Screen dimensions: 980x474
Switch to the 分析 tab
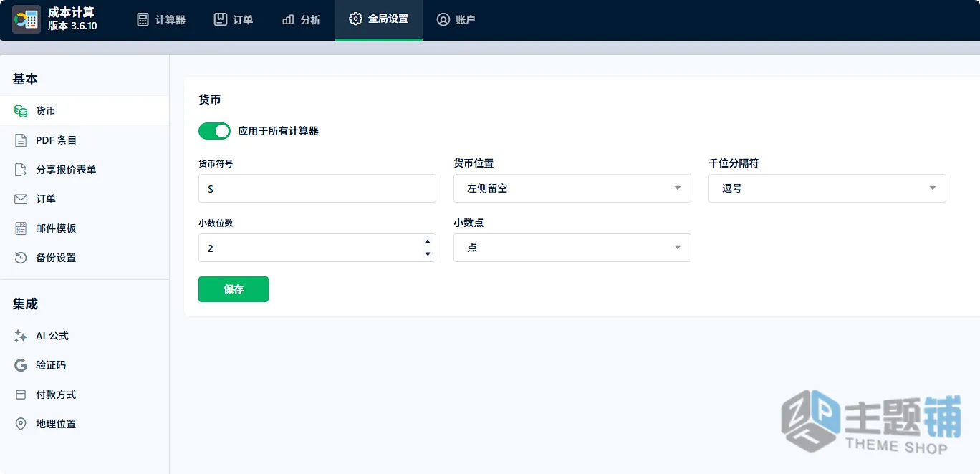(301, 20)
